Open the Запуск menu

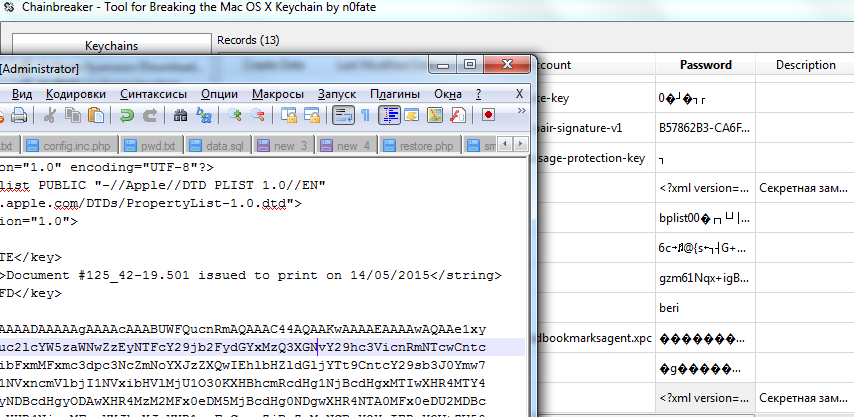coord(337,94)
